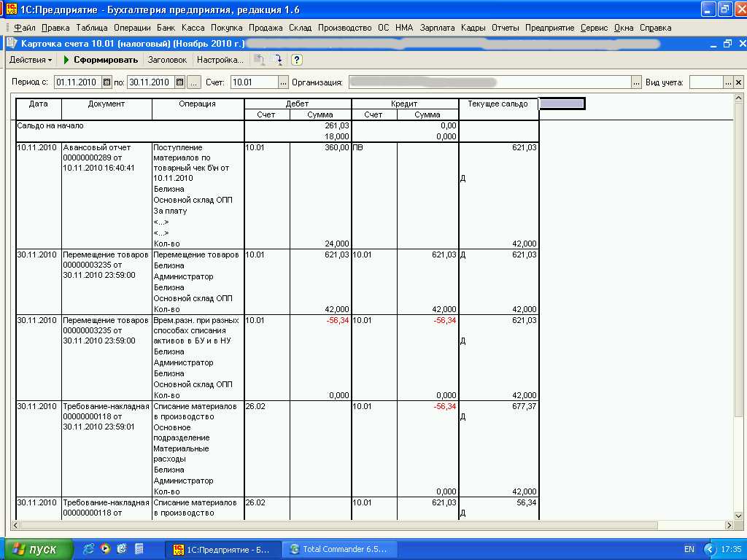The width and height of the screenshot is (747, 560).
Task: Open help with the question mark icon
Action: [x=296, y=60]
